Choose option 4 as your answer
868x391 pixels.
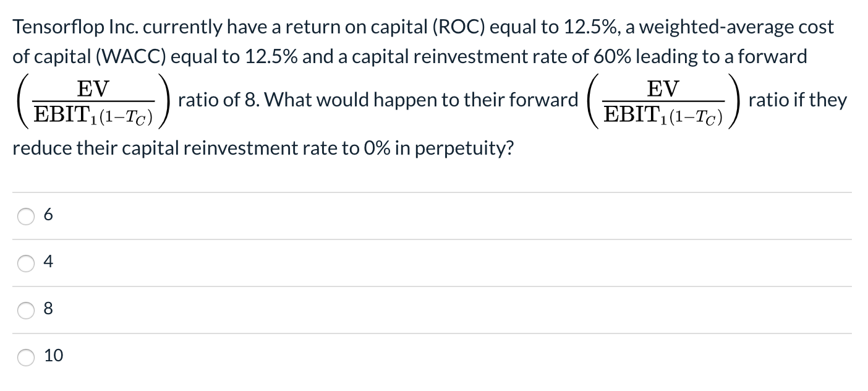coord(25,263)
